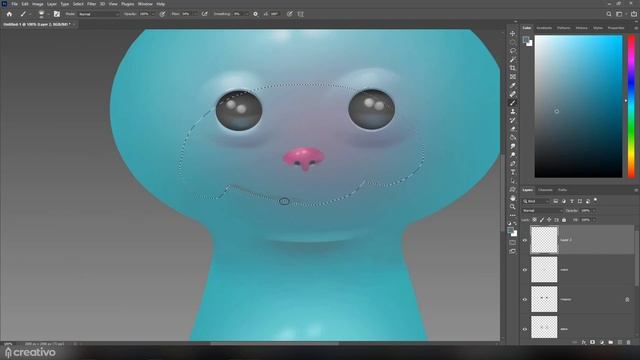The width and height of the screenshot is (640, 360).
Task: Create a new layer icon
Action: pos(620,342)
